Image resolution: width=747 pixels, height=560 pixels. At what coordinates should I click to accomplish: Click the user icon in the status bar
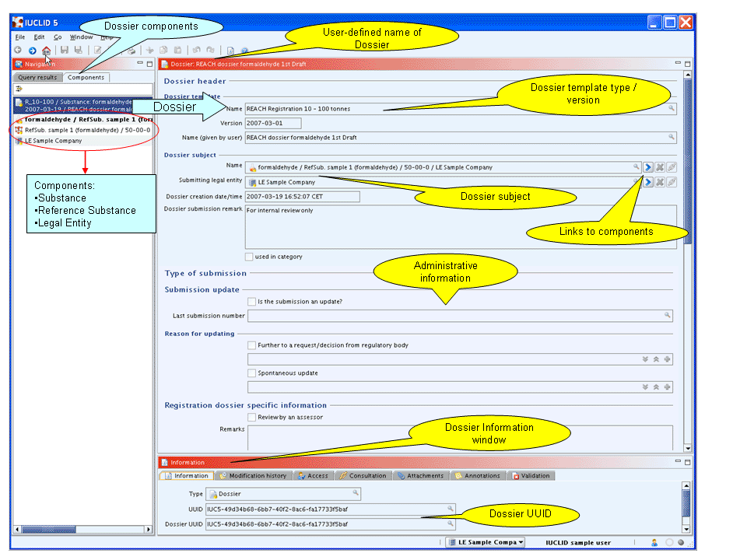coord(654,543)
